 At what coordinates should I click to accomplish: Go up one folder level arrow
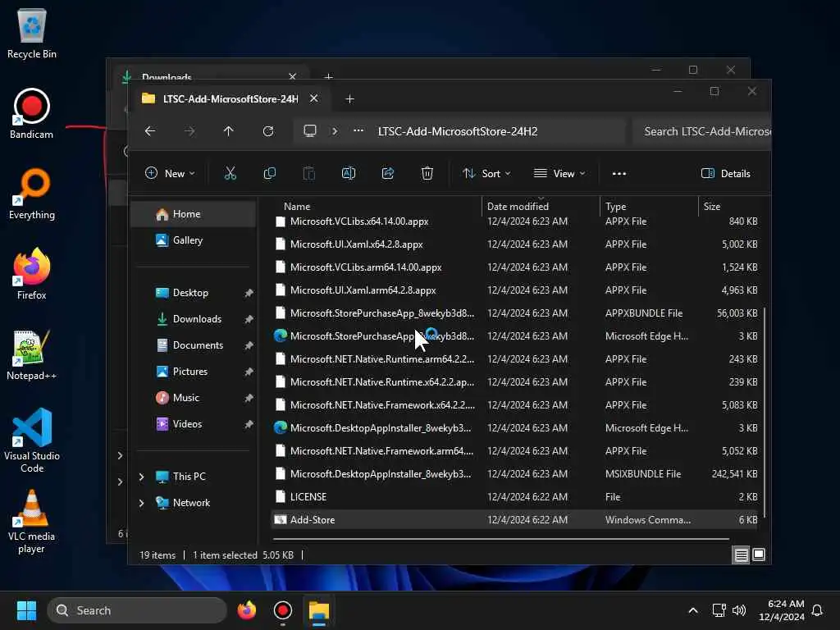[229, 131]
